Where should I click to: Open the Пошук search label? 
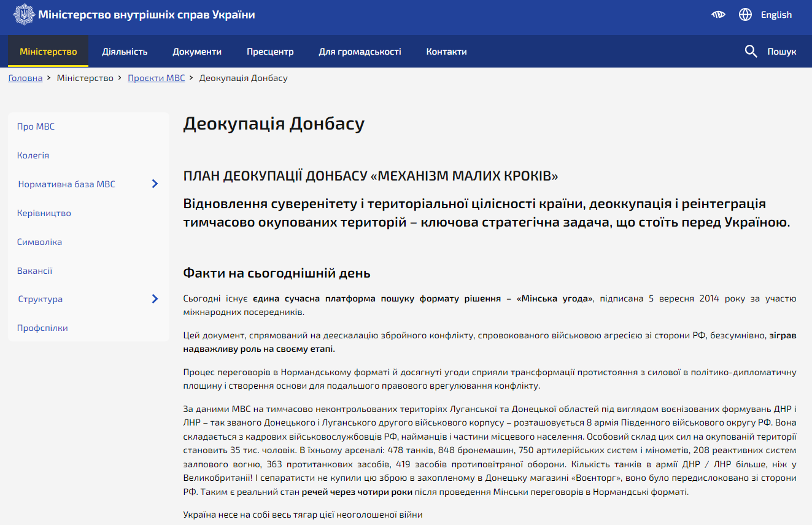click(782, 52)
